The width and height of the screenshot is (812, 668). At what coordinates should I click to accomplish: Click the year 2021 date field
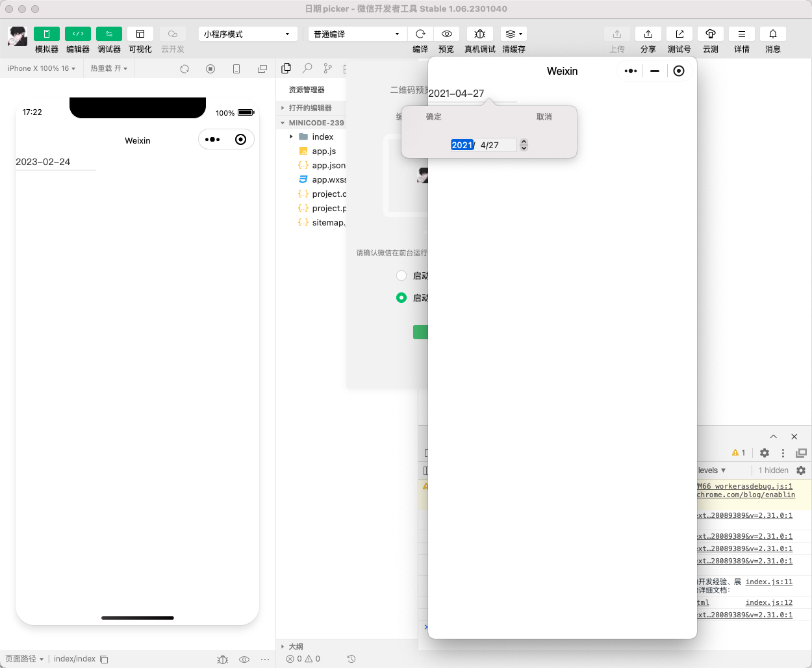[462, 145]
